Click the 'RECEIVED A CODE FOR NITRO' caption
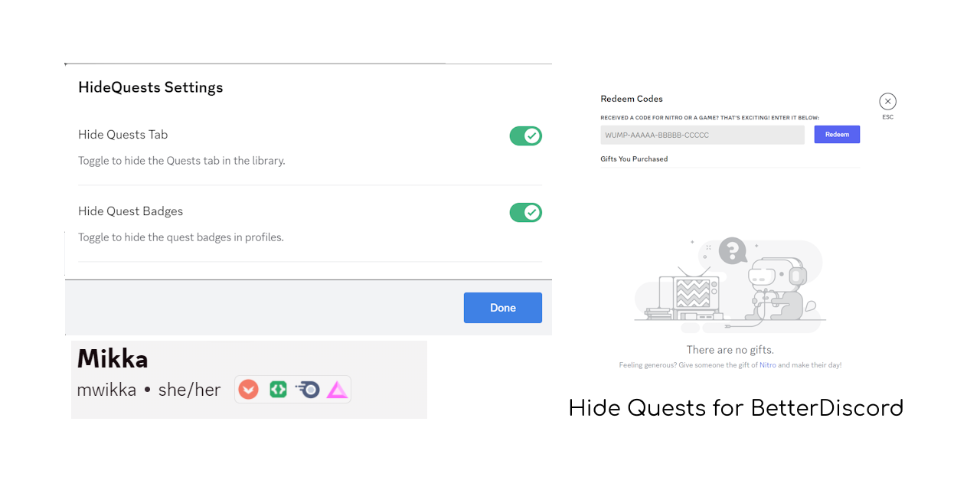This screenshot has height=490, width=980. 710,118
